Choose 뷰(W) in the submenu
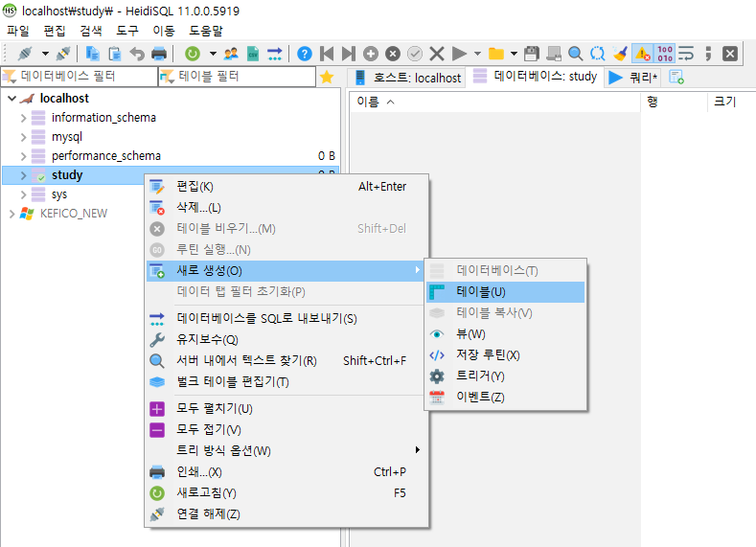 coord(505,334)
